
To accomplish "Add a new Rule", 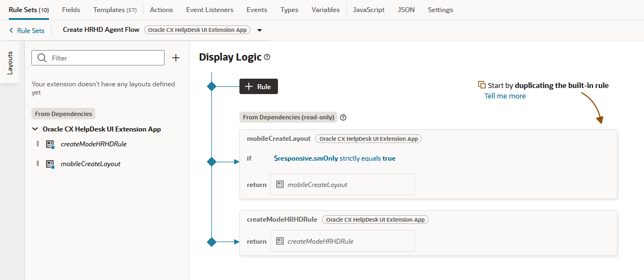I will [259, 86].
